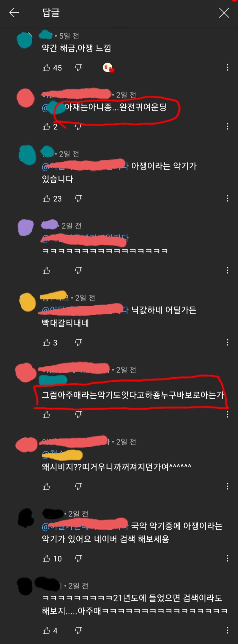Tap the yellow @mention in the '왜시비지' reply
Viewport: 238px width, 644px height.
coord(62,455)
